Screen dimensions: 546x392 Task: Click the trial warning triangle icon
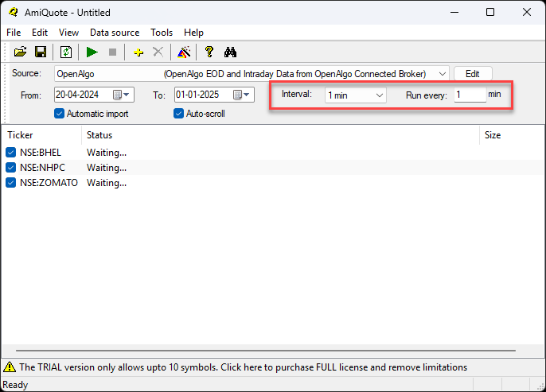click(x=10, y=367)
